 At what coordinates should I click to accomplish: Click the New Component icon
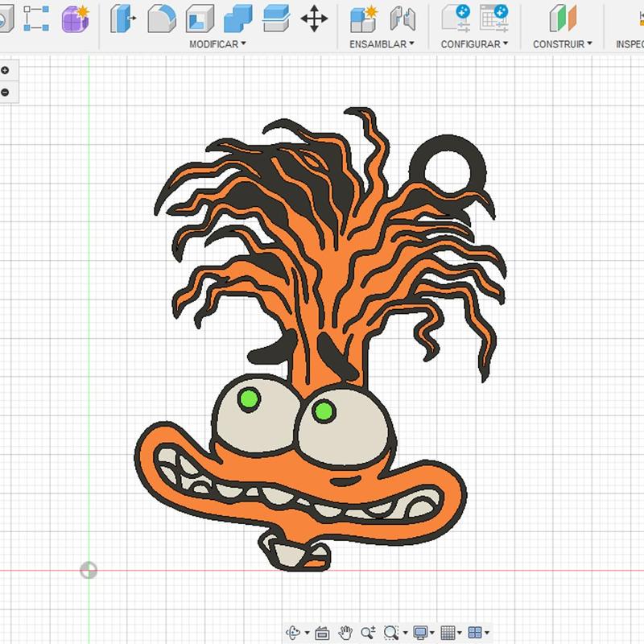pos(364,19)
